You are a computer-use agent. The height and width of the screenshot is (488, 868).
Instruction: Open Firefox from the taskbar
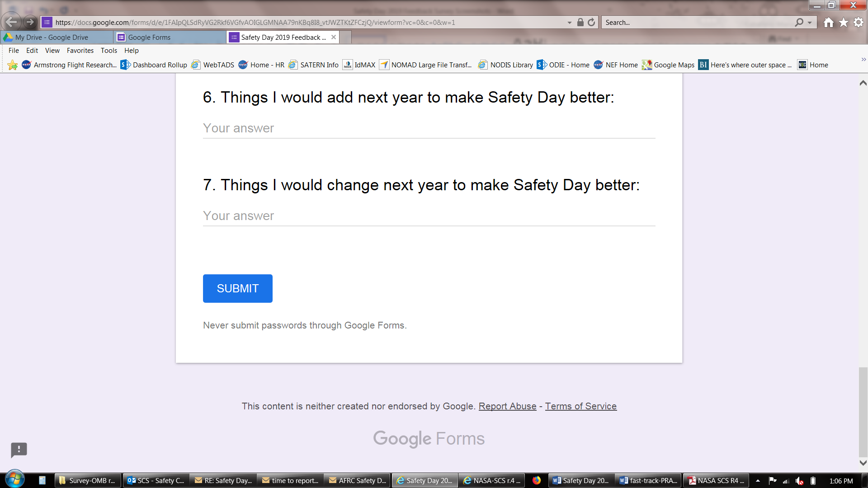tap(537, 480)
